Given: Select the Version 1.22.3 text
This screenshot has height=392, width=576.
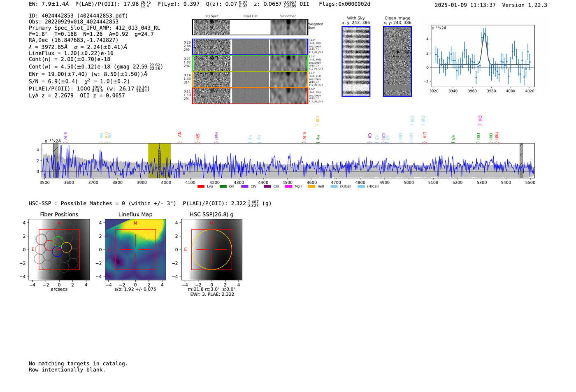Looking at the screenshot, I should click(525, 5).
